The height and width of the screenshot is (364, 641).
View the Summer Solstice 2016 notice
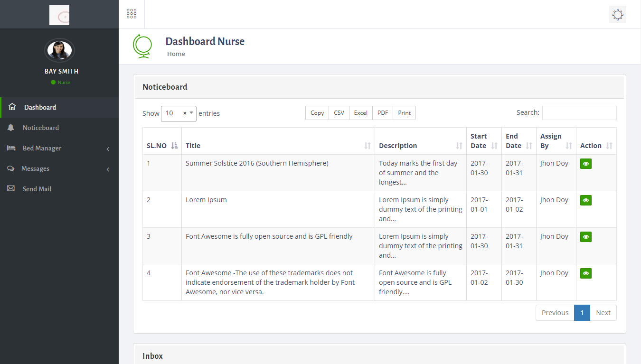tap(585, 164)
